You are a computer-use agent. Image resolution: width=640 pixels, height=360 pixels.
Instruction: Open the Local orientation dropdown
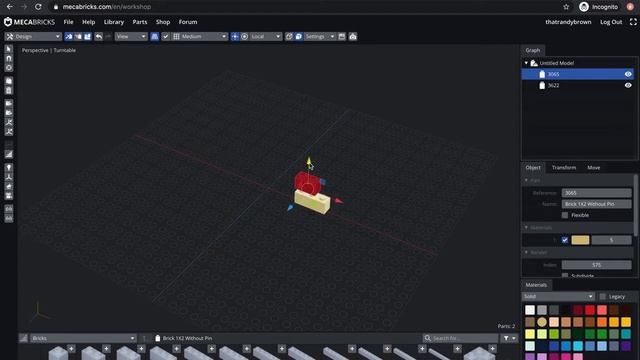pyautogui.click(x=265, y=37)
